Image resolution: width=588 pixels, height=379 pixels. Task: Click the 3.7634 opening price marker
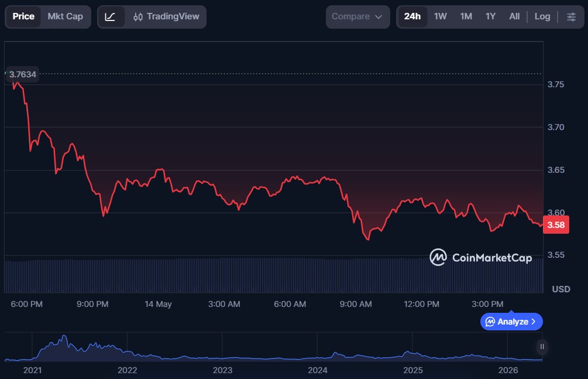coord(22,74)
